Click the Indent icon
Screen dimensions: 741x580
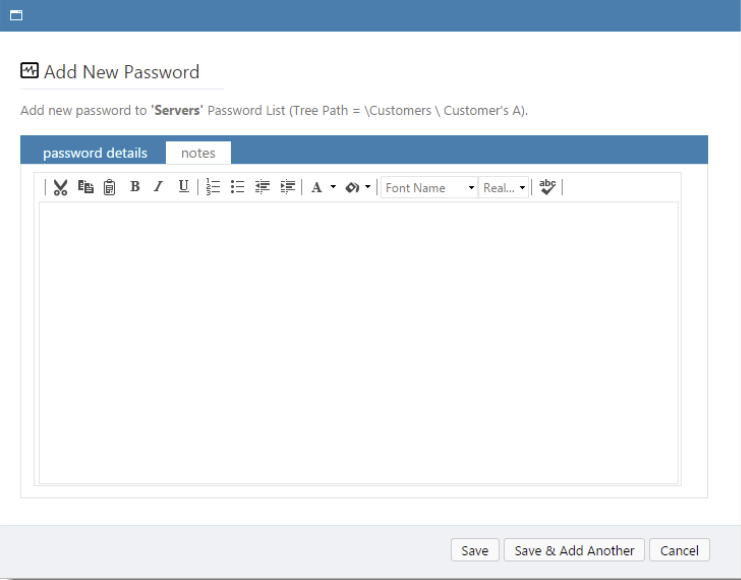288,187
